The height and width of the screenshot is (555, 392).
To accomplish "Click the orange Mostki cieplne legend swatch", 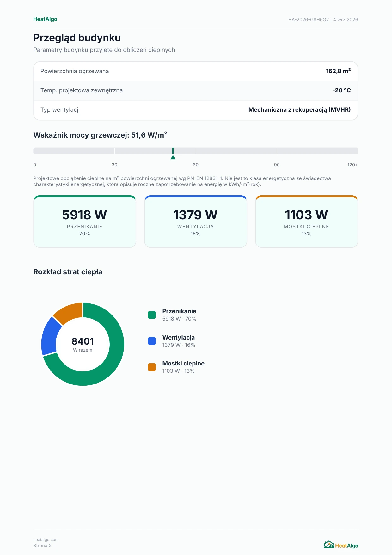I will click(x=152, y=367).
